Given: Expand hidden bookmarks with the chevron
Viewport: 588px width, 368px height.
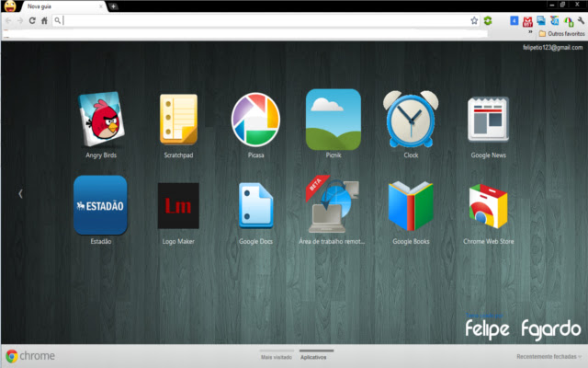Looking at the screenshot, I should (530, 32).
